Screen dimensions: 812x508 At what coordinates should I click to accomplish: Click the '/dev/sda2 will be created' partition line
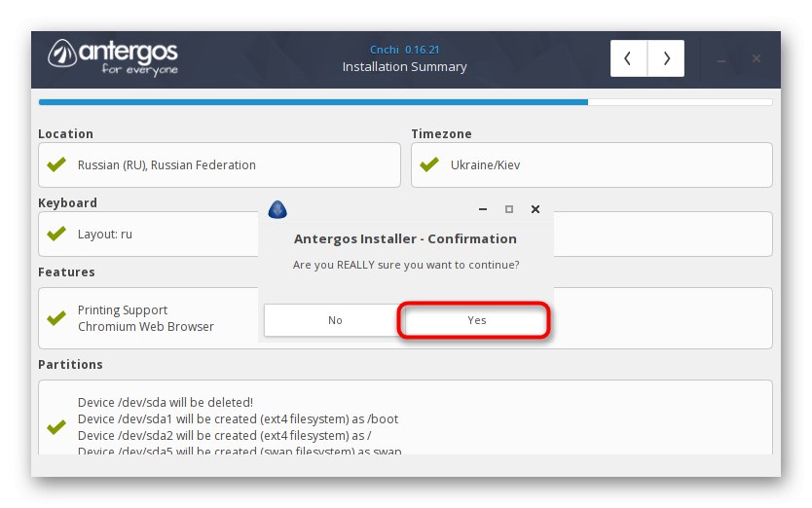tap(224, 436)
